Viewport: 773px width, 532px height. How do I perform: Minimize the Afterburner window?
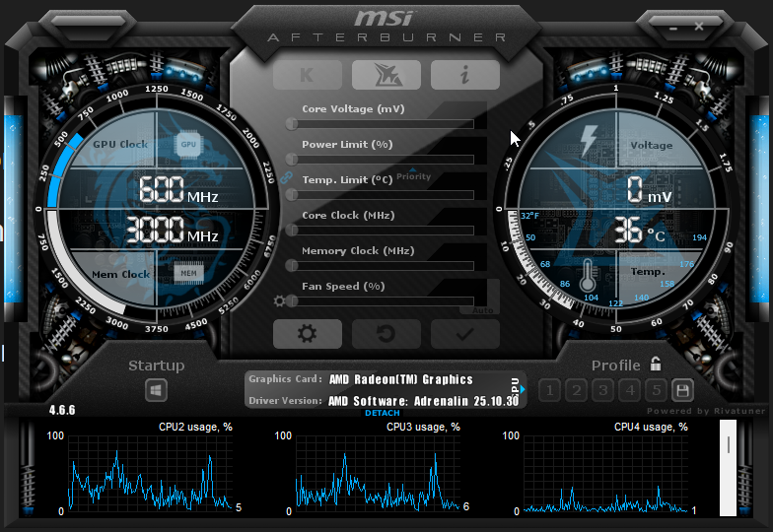click(x=673, y=28)
